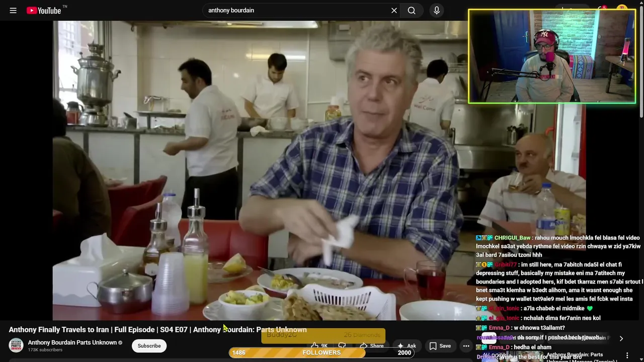Image resolution: width=644 pixels, height=362 pixels.
Task: Click CHRIGUI_Baw's chat message
Action: coord(558,246)
